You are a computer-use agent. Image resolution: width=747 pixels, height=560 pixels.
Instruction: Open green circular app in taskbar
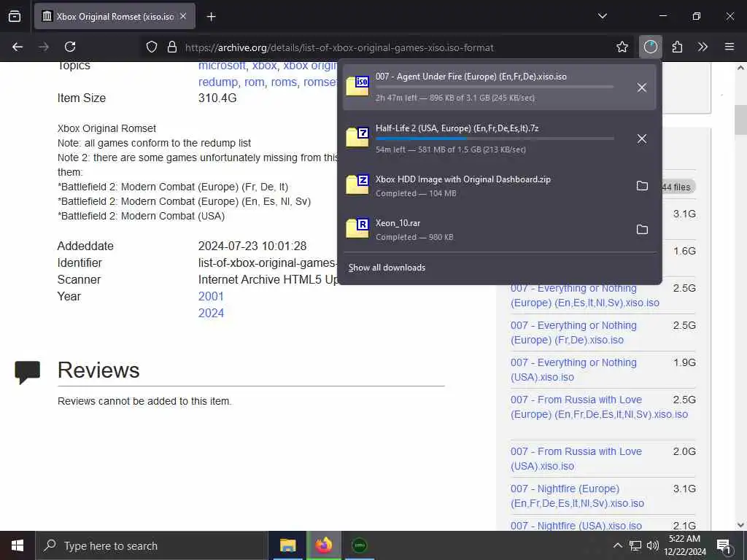[x=359, y=545]
